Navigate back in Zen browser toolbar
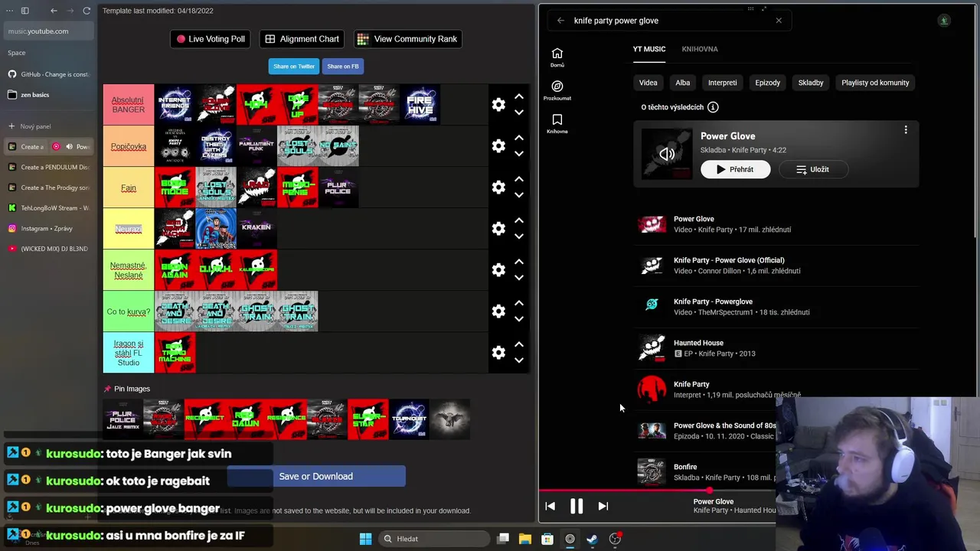This screenshot has width=980, height=551. pos(54,11)
